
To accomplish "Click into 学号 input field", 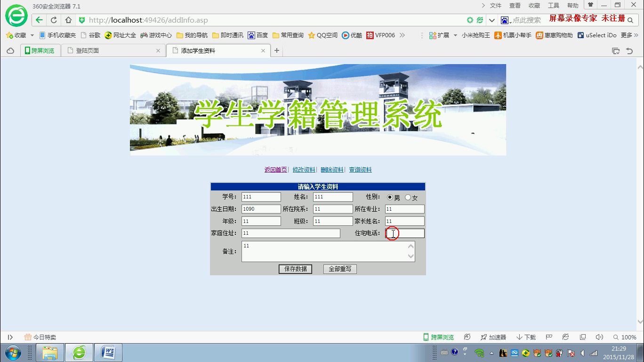I will (261, 197).
